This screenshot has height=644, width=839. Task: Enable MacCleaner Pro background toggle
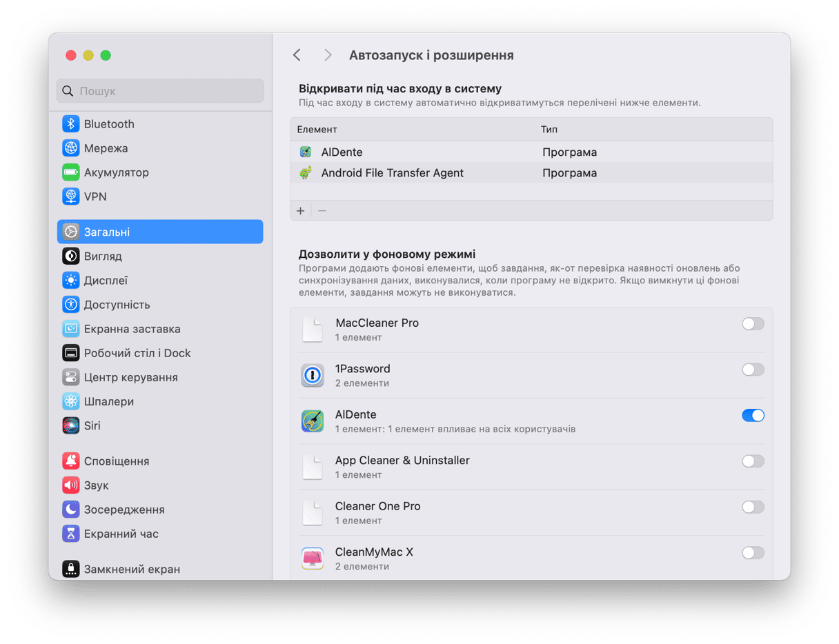pyautogui.click(x=753, y=324)
